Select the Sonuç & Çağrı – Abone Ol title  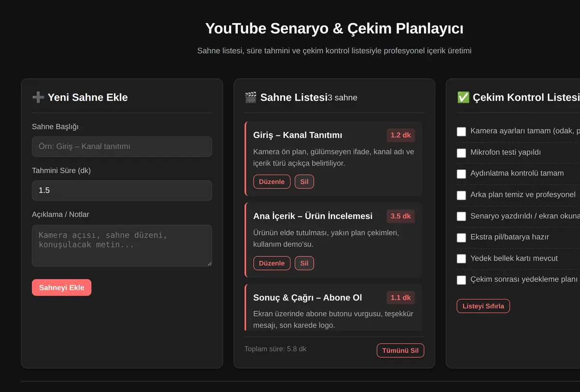307,297
